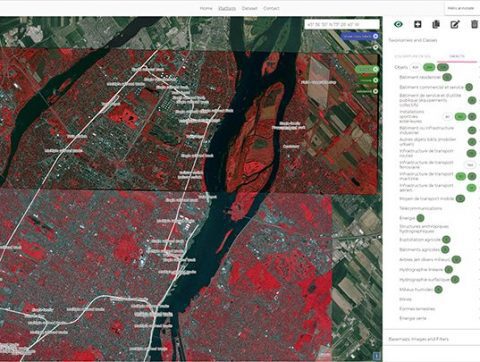Click dark green badge on Installations sportives extérieures row
The height and width of the screenshot is (362, 480).
coord(472,117)
